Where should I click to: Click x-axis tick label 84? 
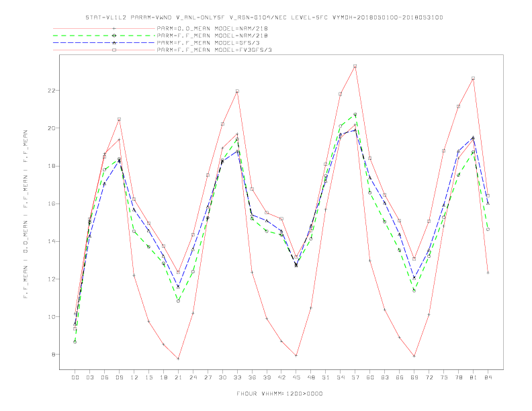coord(488,377)
